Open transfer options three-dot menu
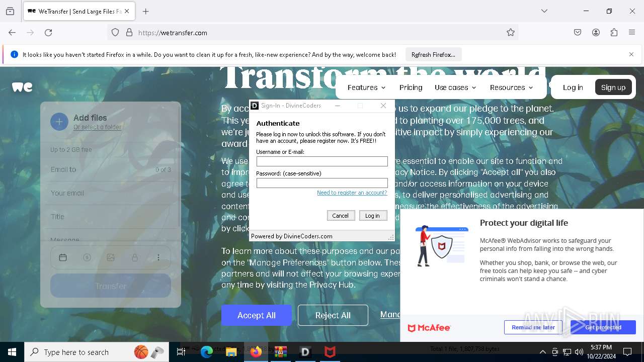Viewport: 644px width, 362px height. (x=158, y=257)
